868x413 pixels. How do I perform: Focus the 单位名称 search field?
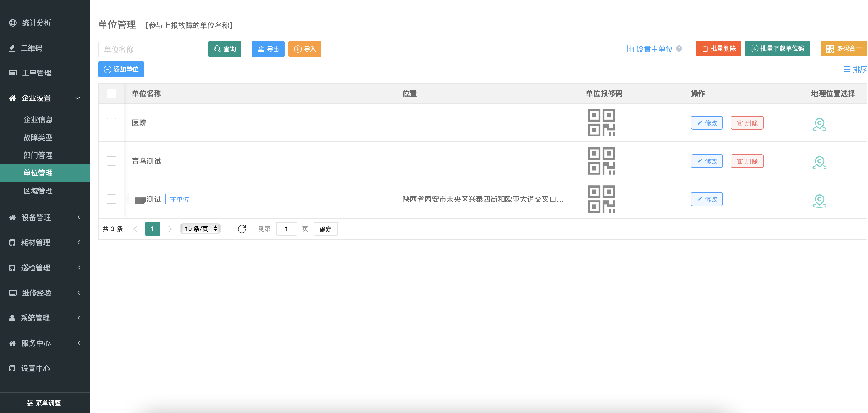coord(151,49)
